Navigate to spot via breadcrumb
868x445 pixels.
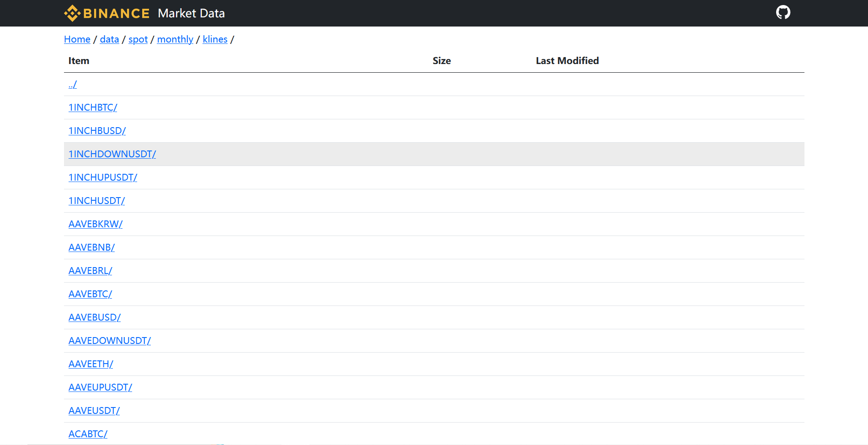pyautogui.click(x=138, y=39)
